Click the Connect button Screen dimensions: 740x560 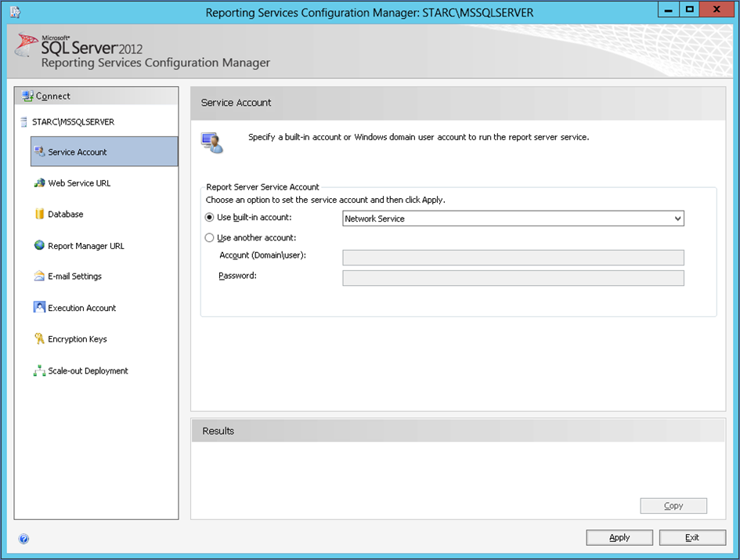click(96, 96)
